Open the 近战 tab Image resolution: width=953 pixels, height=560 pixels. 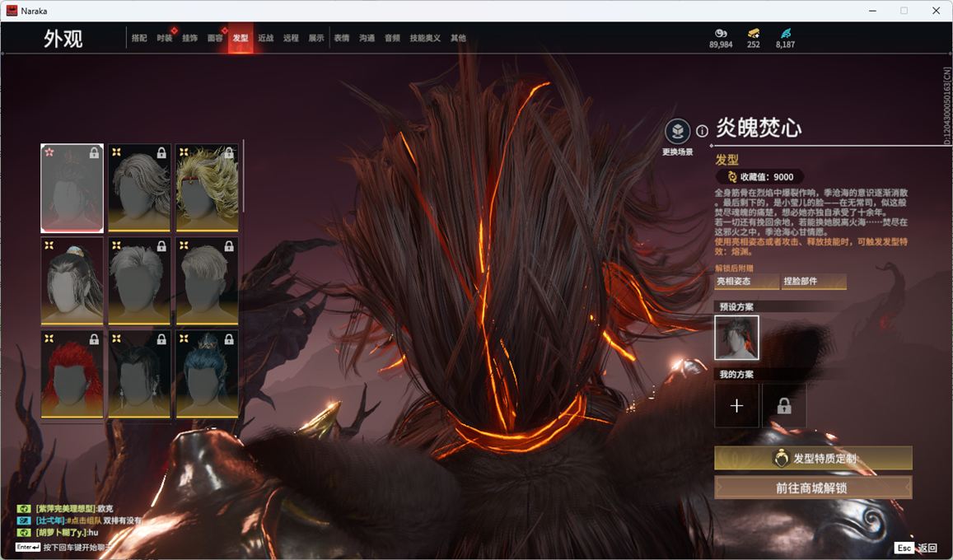(x=265, y=38)
